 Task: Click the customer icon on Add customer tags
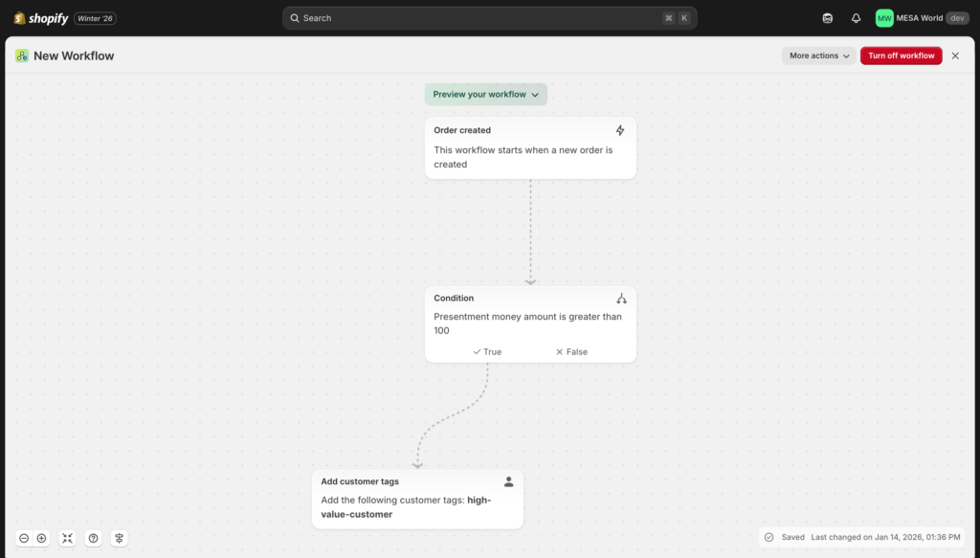tap(510, 481)
